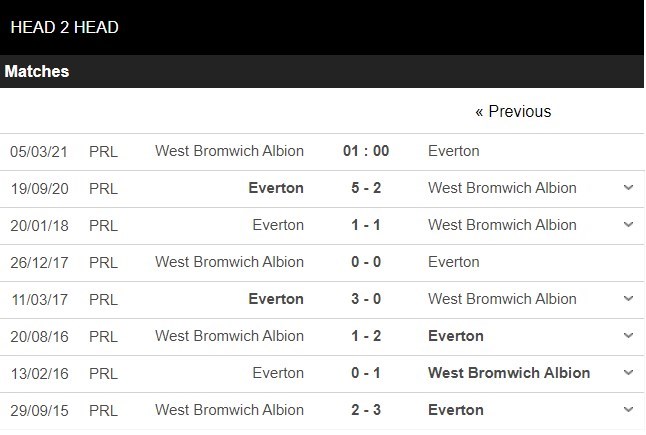Open the 01 : 00 kickoff time

[x=365, y=151]
